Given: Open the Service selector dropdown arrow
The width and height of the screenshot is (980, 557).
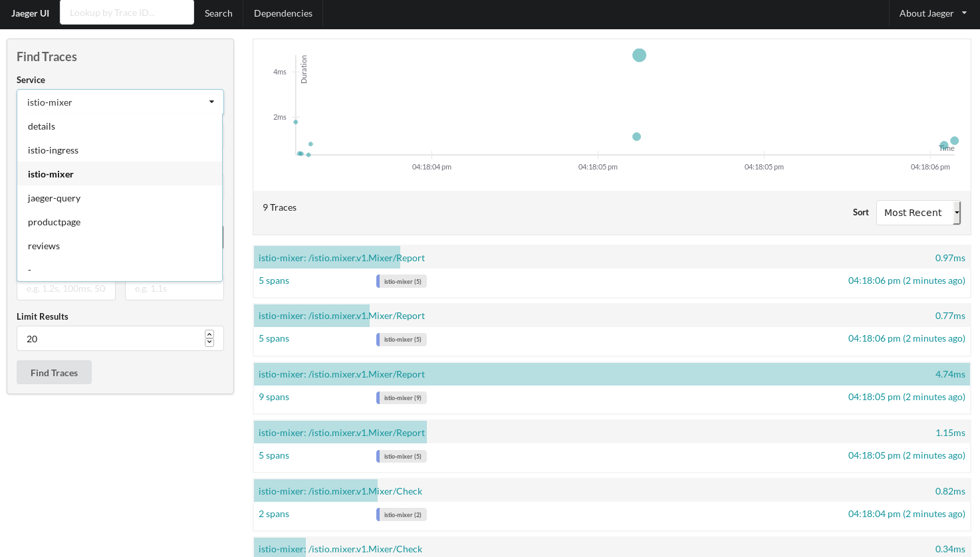Looking at the screenshot, I should tap(212, 102).
